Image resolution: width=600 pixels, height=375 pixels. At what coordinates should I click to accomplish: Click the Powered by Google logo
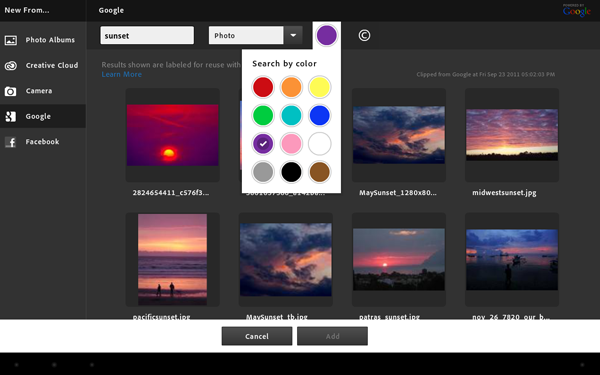pyautogui.click(x=576, y=10)
